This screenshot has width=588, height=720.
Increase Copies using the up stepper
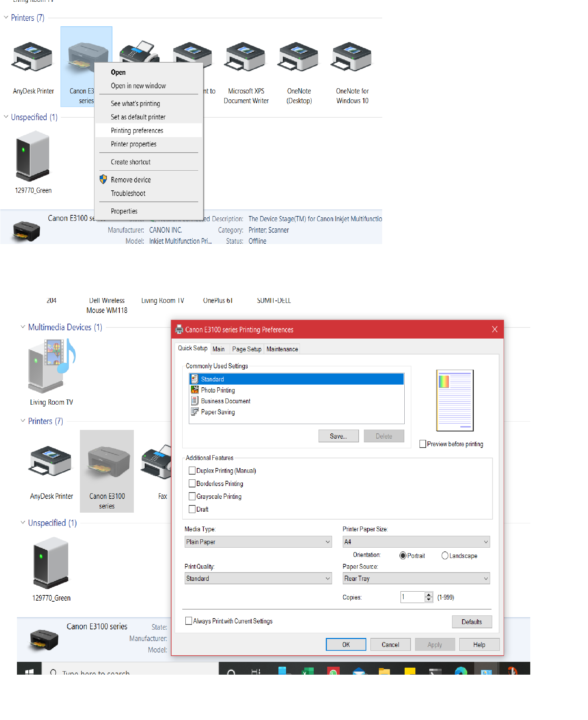(428, 595)
